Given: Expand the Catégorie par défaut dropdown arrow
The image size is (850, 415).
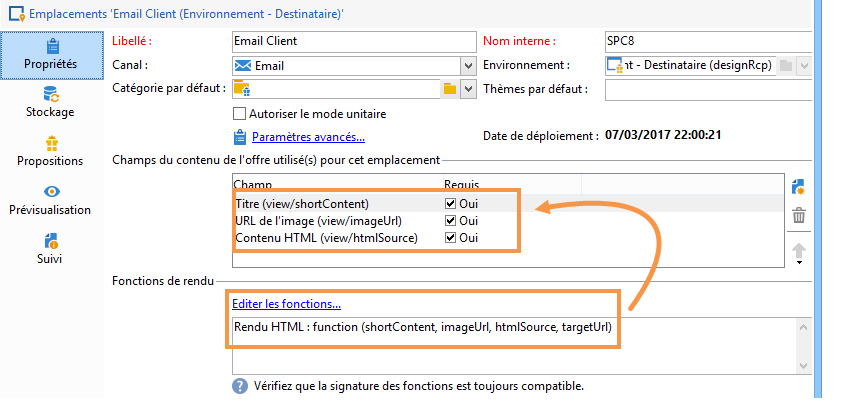Looking at the screenshot, I should [x=468, y=89].
